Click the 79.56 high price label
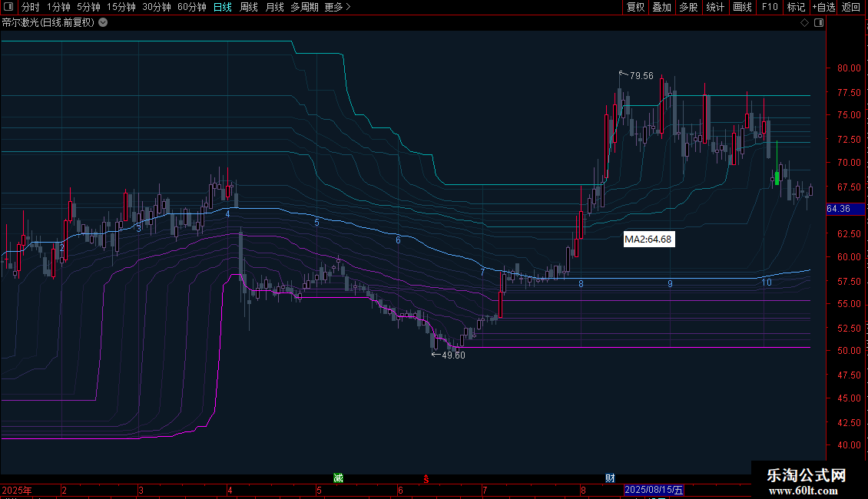This screenshot has height=499, width=868. tap(641, 76)
